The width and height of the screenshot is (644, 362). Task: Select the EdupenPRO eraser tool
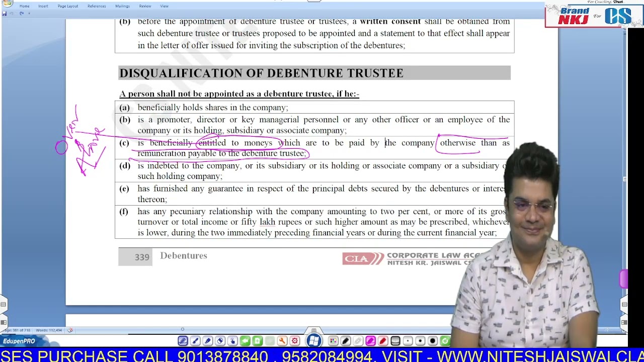point(220,341)
